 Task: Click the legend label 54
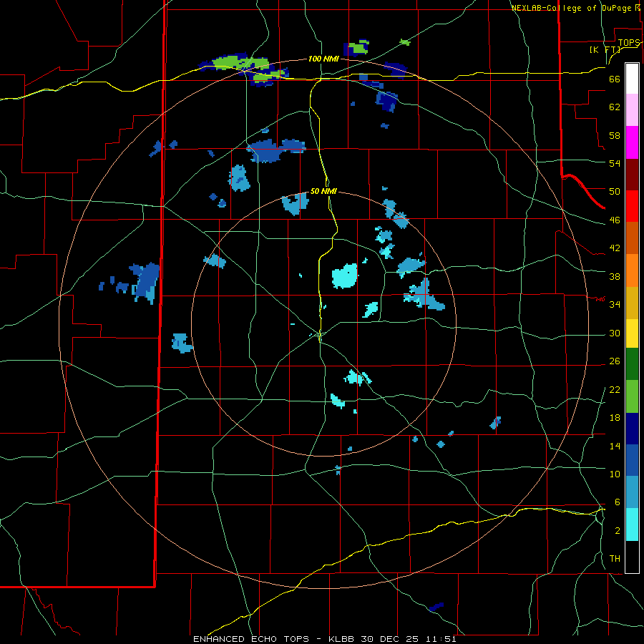click(x=615, y=163)
